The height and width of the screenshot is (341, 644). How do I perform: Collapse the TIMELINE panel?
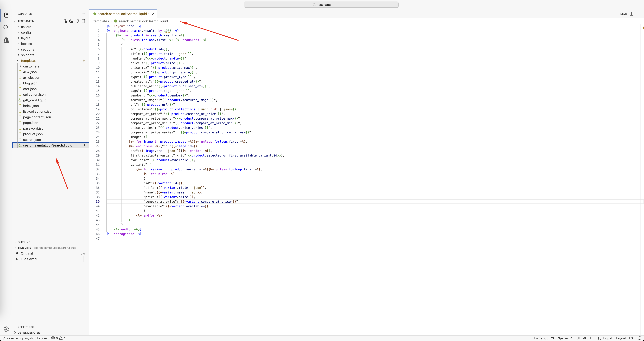[51, 248]
